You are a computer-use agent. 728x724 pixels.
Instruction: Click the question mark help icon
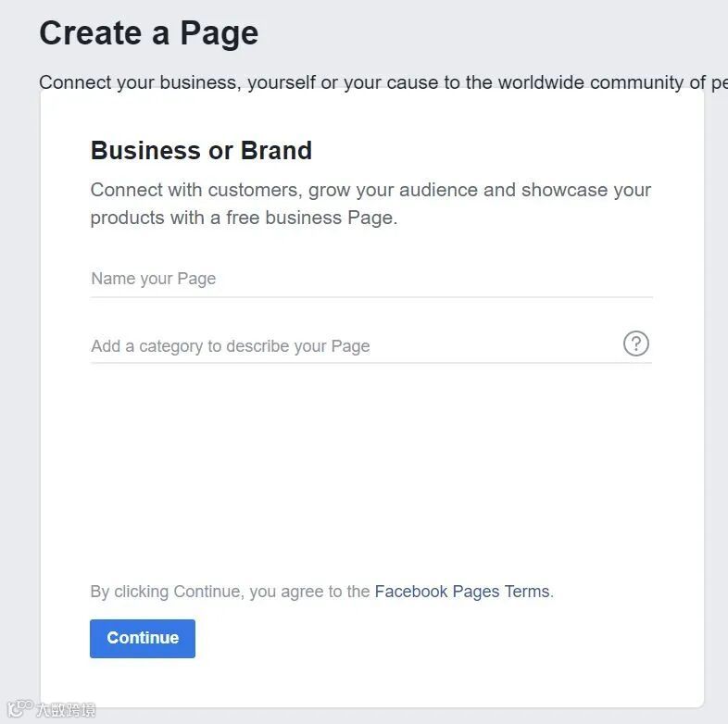click(635, 344)
